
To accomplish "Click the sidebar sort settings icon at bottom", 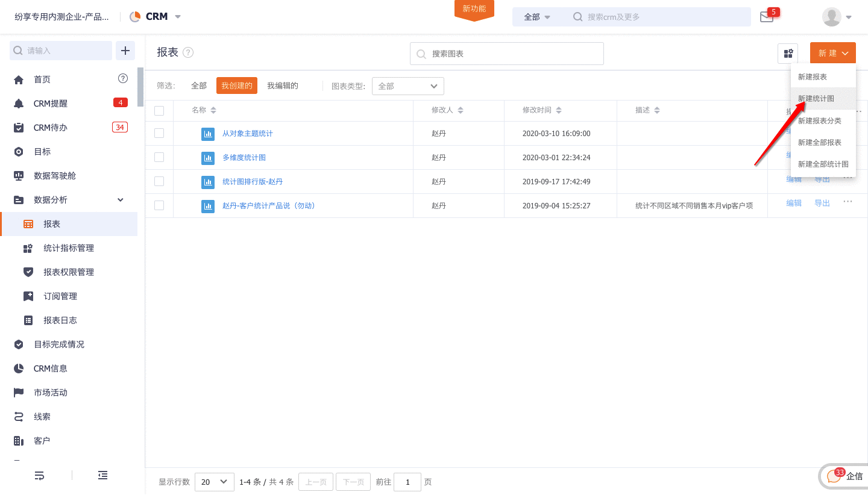I will pos(39,476).
